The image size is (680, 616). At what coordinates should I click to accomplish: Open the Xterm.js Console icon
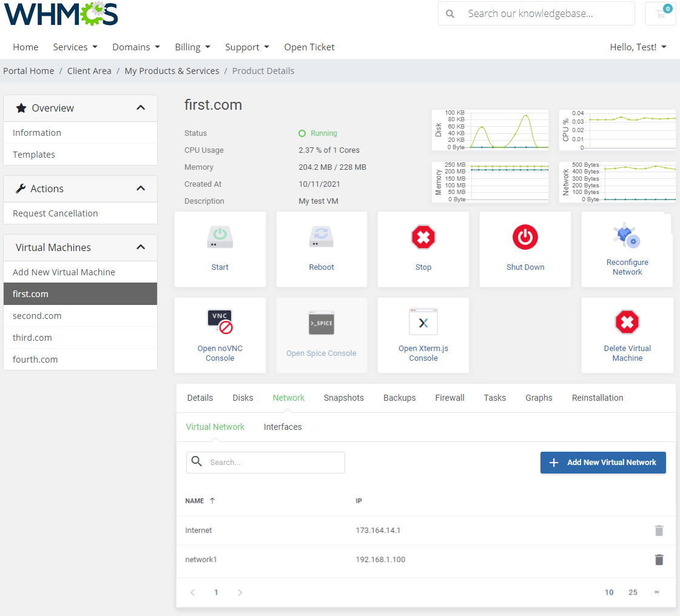pos(423,322)
